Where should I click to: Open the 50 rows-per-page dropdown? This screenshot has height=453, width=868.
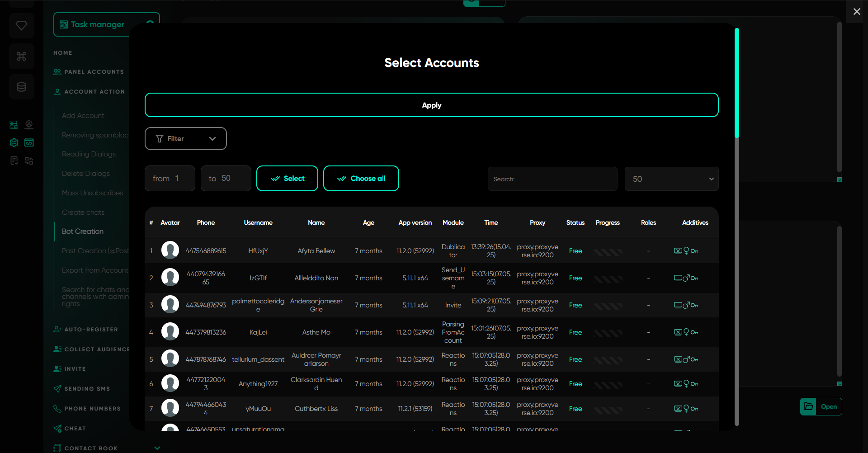[x=671, y=179]
